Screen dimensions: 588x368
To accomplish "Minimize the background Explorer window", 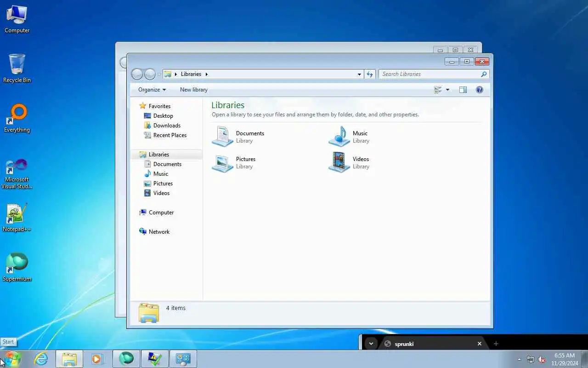I will click(440, 50).
